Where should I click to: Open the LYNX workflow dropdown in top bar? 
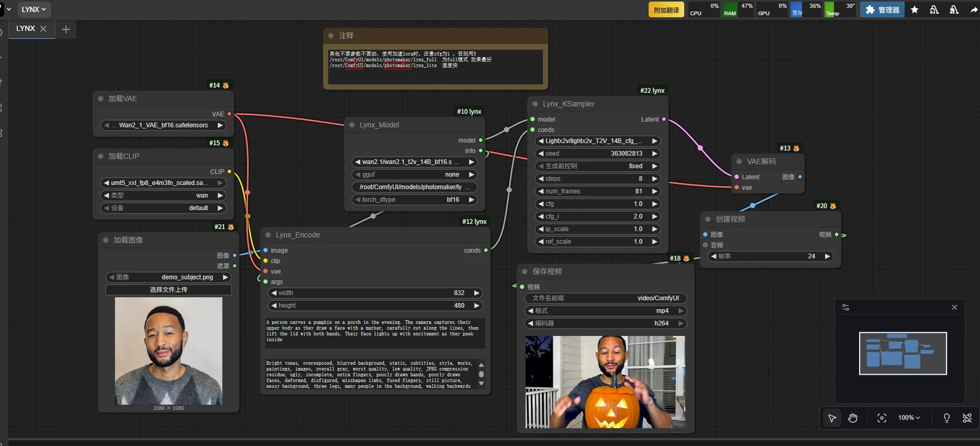(x=34, y=9)
